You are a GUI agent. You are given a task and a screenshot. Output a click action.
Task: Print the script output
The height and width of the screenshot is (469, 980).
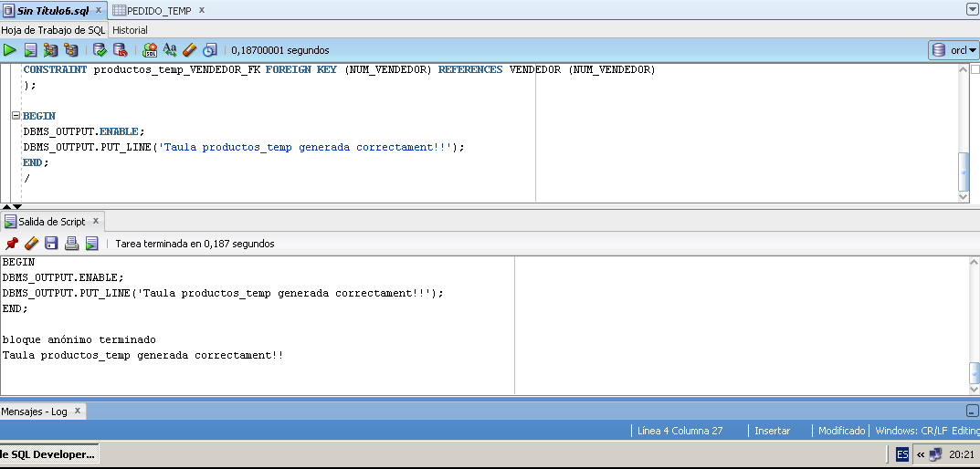click(x=72, y=244)
